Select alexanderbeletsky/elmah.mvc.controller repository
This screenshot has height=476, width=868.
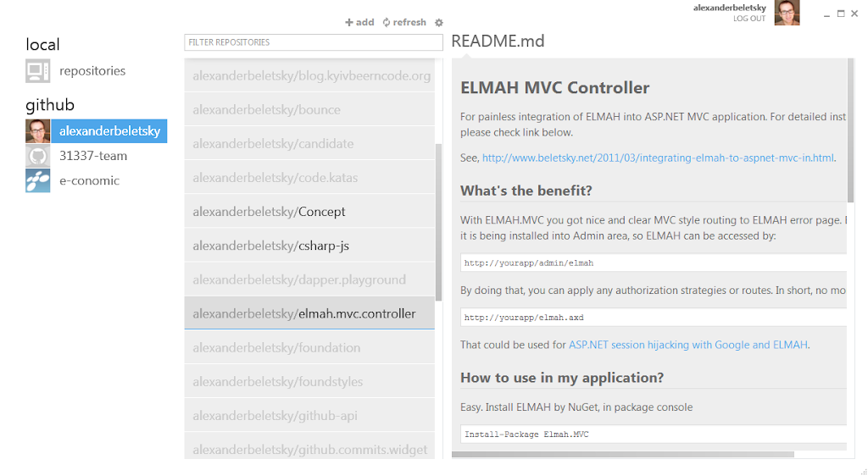click(x=309, y=313)
